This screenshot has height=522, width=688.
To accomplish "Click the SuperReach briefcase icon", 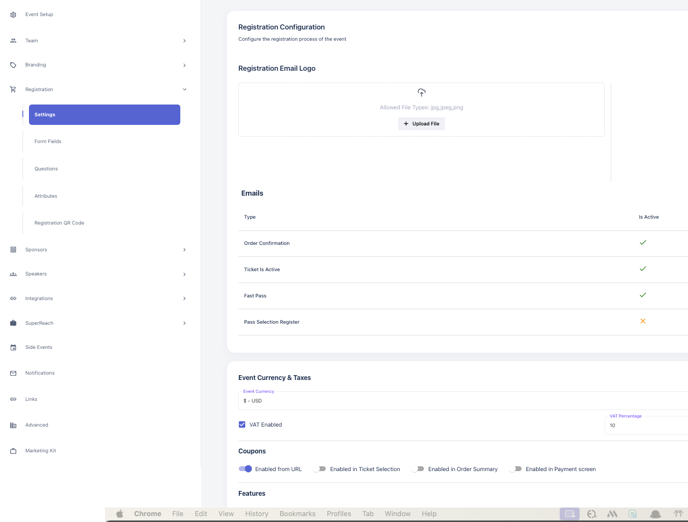I will pyautogui.click(x=13, y=323).
